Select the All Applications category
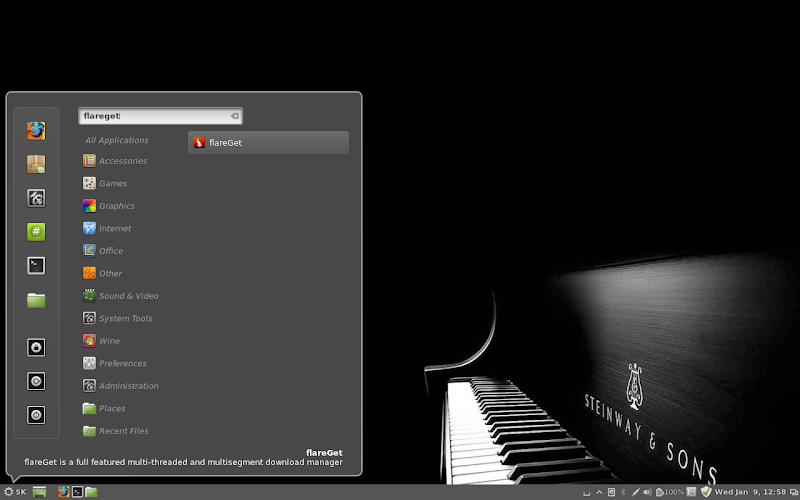This screenshot has width=800, height=500. pyautogui.click(x=117, y=140)
